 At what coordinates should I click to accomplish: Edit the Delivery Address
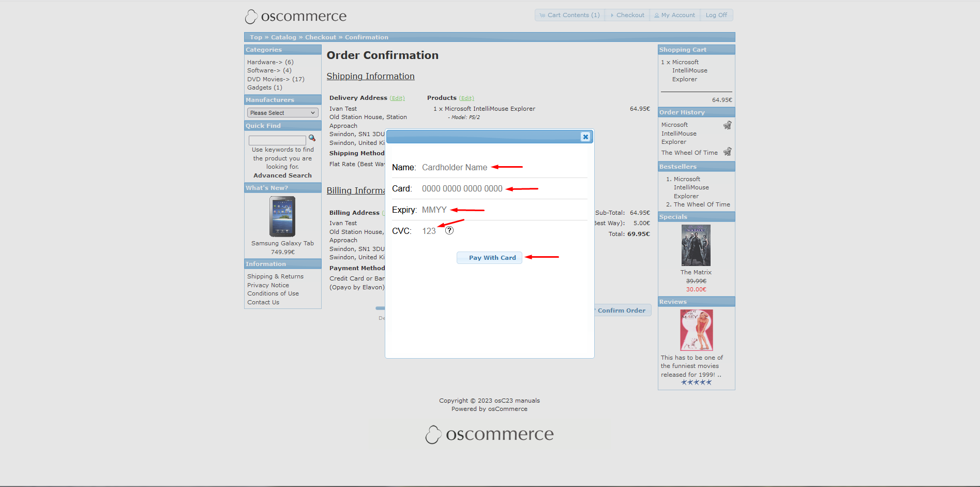(x=397, y=98)
